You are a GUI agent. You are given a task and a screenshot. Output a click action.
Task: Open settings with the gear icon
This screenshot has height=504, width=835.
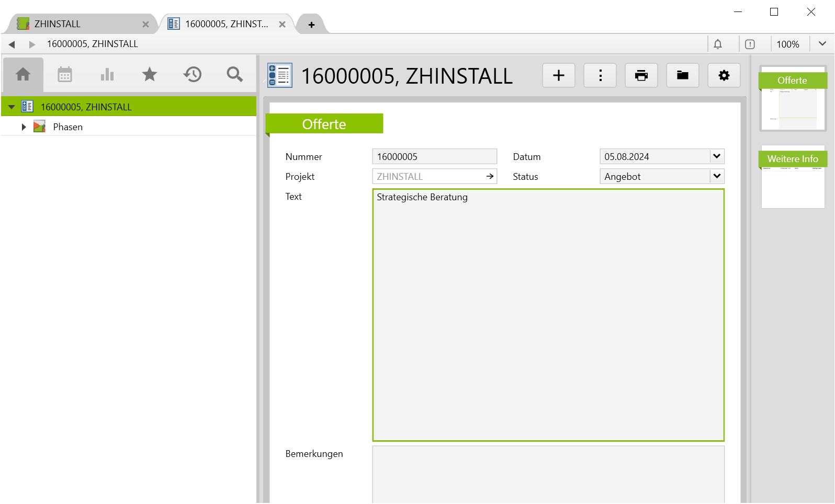tap(724, 76)
